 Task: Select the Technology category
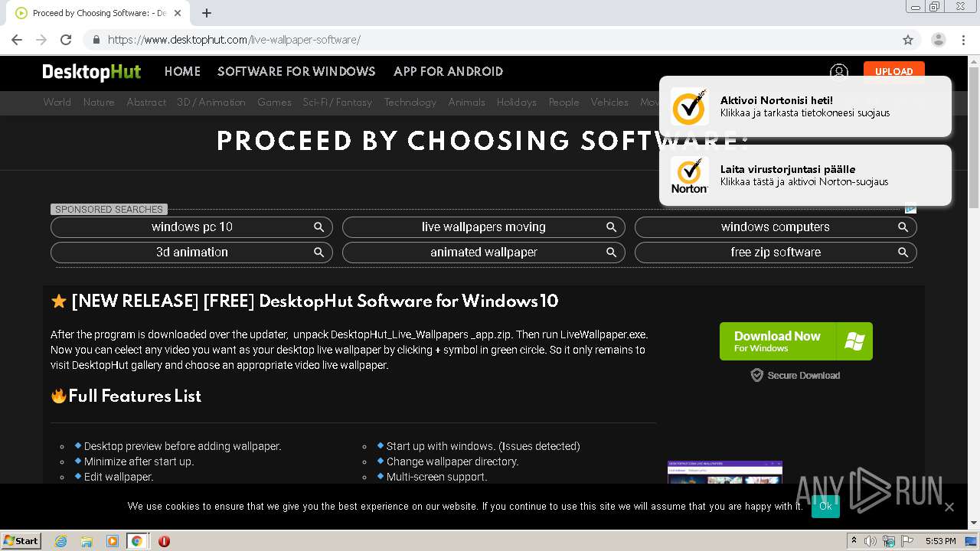pos(410,102)
